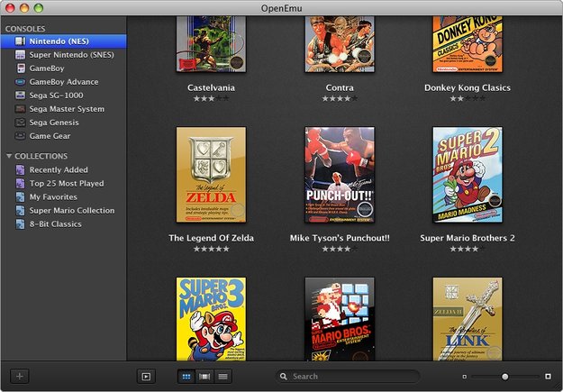Open Super Mario Collection
563x392 pixels.
pos(64,211)
